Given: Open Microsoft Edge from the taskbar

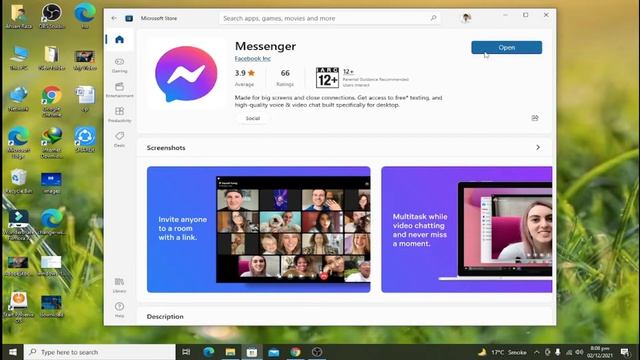Looking at the screenshot, I should pos(209,352).
